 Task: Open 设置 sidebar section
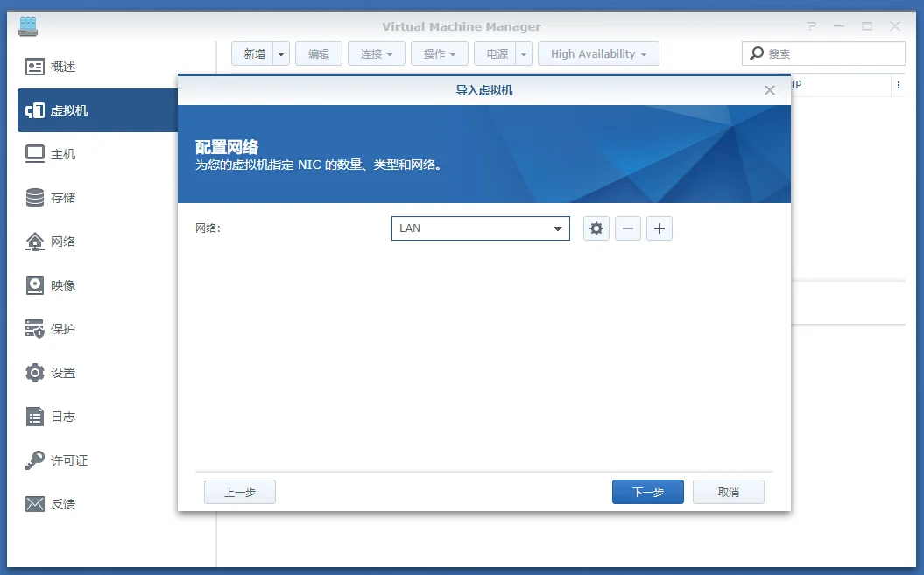(x=97, y=373)
